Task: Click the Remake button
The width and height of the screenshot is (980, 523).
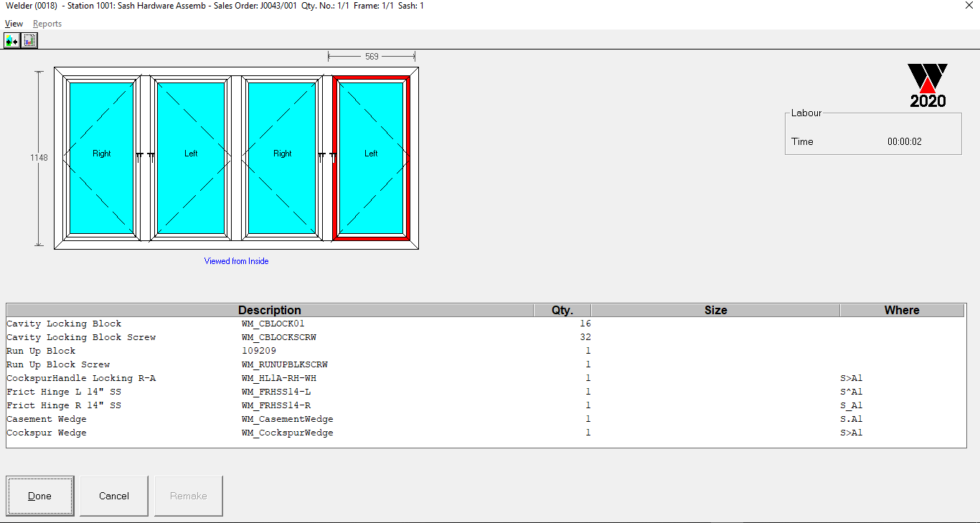Action: (189, 496)
